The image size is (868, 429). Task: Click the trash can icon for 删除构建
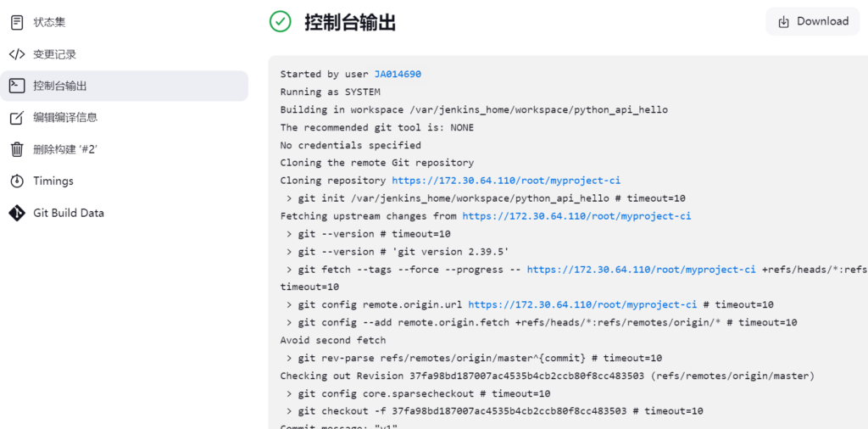[17, 149]
